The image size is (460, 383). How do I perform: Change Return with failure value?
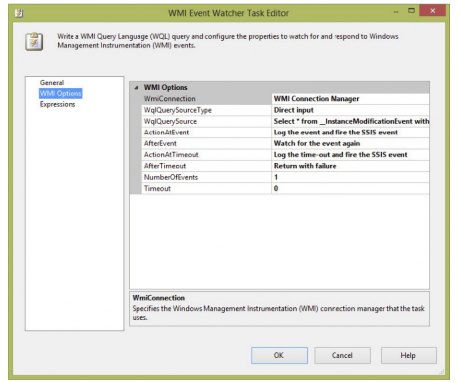350,166
